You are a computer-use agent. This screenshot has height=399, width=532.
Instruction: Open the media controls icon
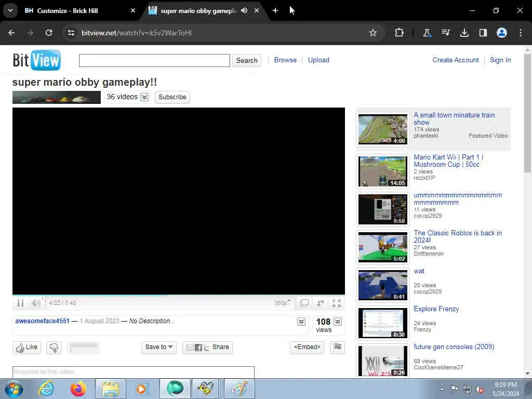445,33
